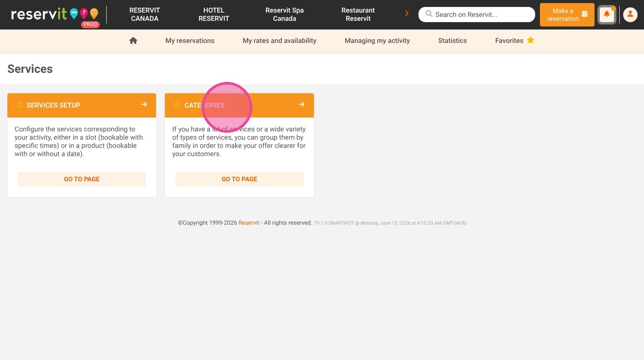Viewport: 644px width, 360px height.
Task: Click the Categories arrow icon
Action: point(302,105)
